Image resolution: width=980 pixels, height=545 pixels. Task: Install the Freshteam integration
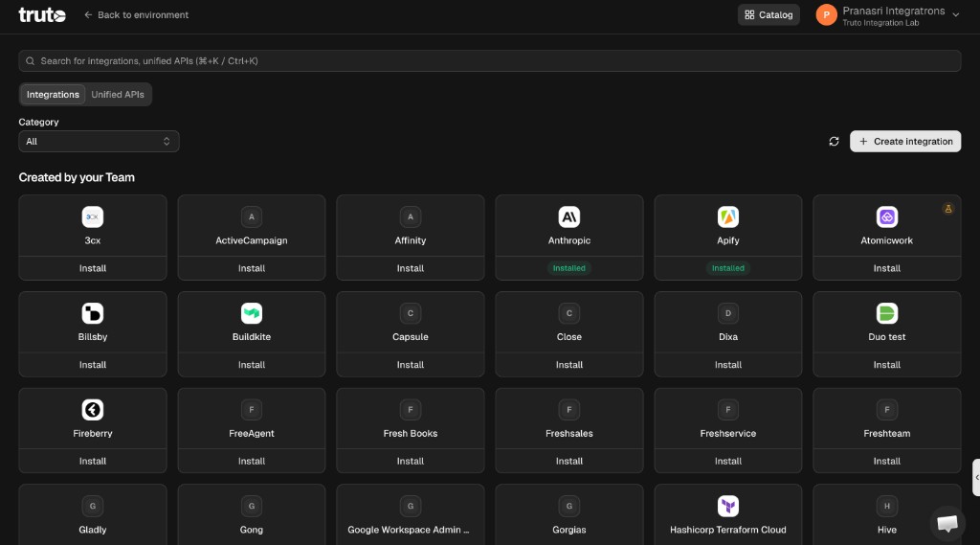(x=886, y=461)
